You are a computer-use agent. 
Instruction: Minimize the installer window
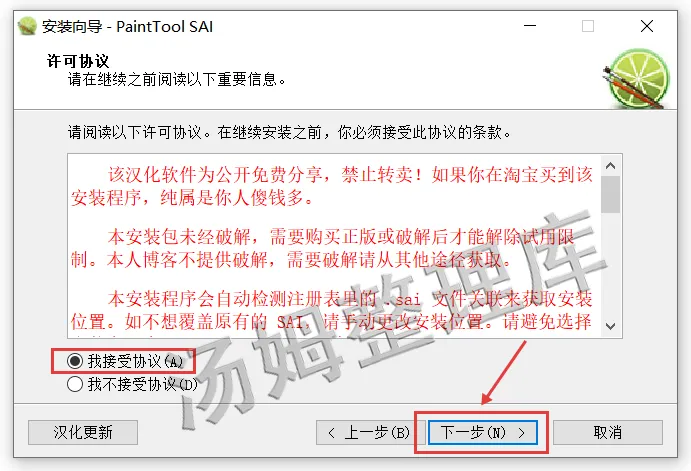tap(530, 26)
